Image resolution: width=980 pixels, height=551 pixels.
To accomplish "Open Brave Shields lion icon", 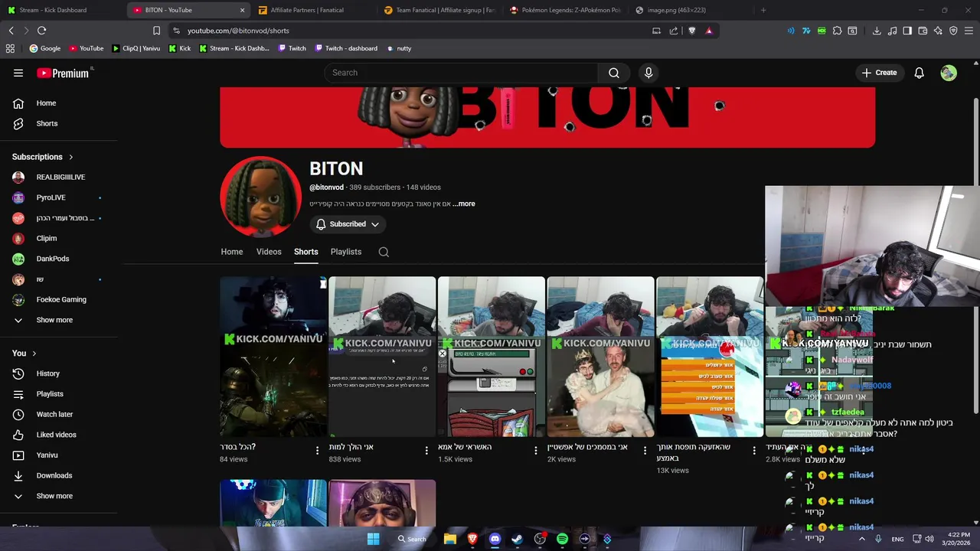I will coord(692,31).
